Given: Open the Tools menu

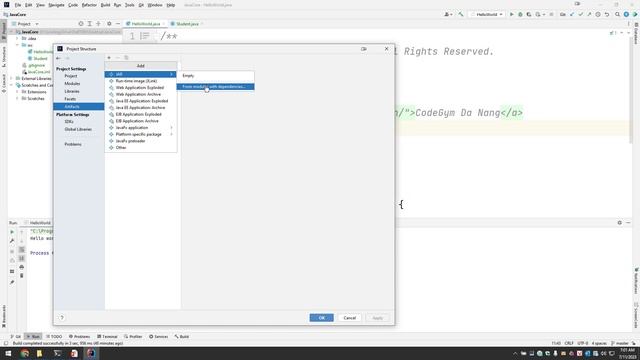Looking at the screenshot, I should point(129,5).
